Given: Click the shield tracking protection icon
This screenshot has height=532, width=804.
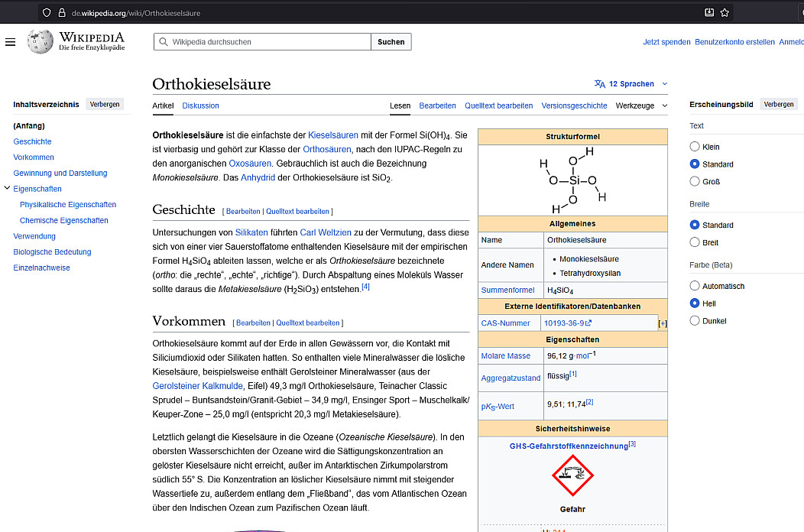Looking at the screenshot, I should pyautogui.click(x=47, y=13).
